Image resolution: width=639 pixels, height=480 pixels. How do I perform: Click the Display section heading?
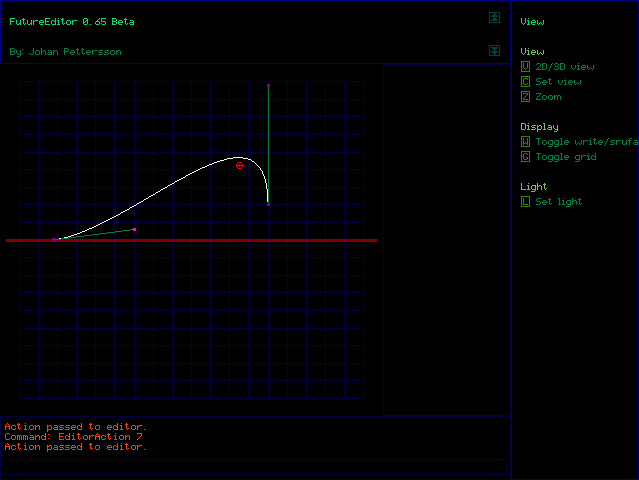539,127
